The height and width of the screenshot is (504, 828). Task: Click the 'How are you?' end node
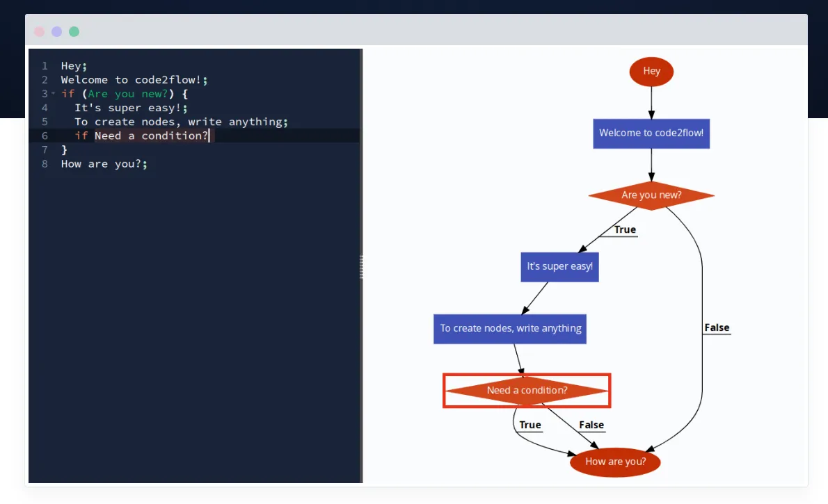tap(615, 462)
